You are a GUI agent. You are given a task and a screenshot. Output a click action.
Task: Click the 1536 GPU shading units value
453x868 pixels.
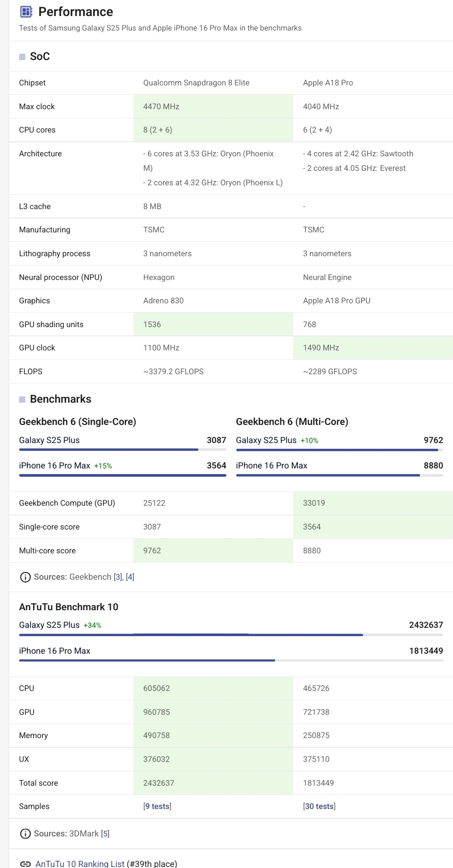pyautogui.click(x=152, y=325)
